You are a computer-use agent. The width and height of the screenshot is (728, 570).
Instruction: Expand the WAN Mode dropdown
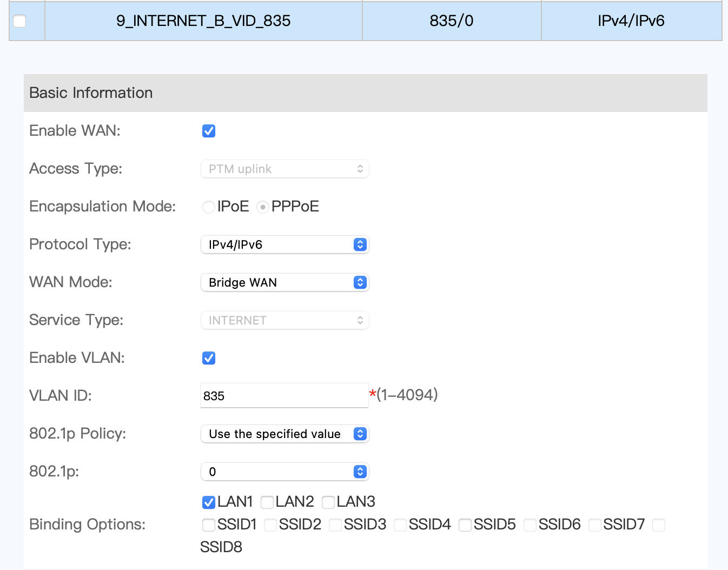pyautogui.click(x=284, y=282)
